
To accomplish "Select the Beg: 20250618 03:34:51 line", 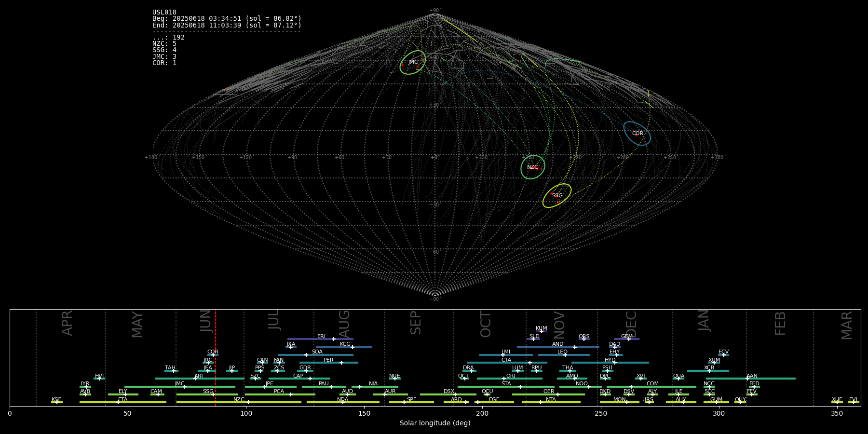I will 227,19.
